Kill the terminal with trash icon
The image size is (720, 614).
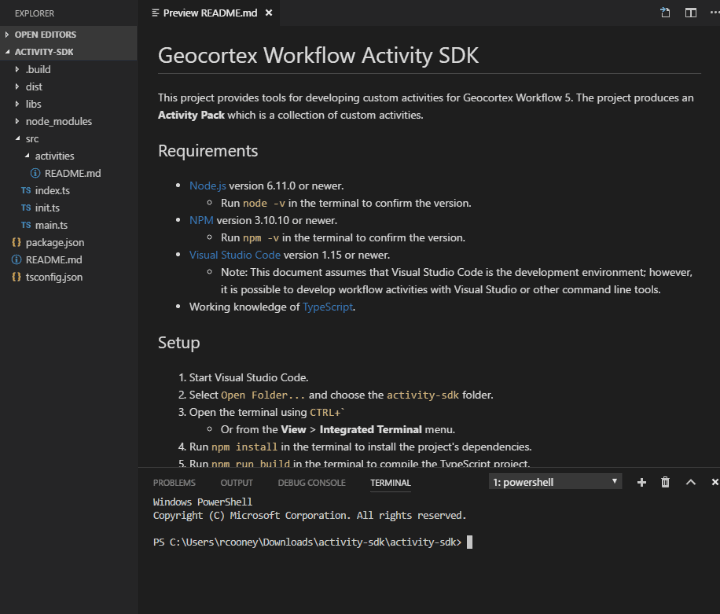(665, 482)
